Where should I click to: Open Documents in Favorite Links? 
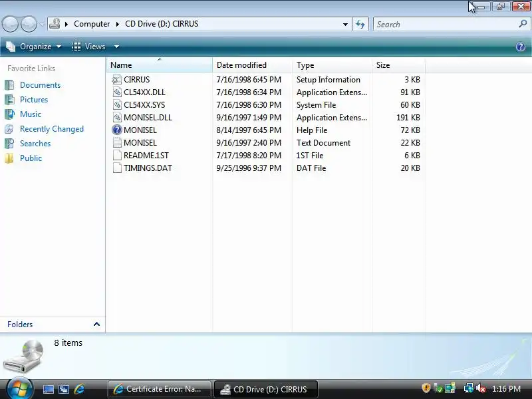(41, 85)
